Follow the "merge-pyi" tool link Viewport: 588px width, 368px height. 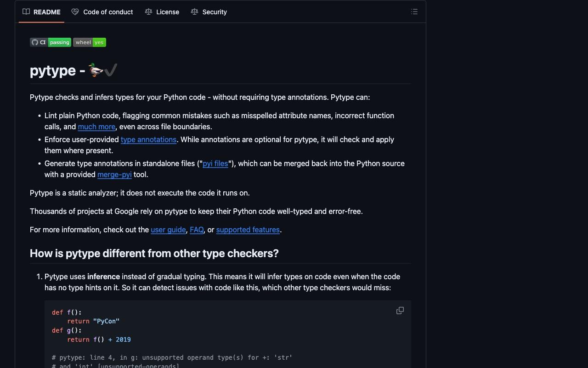tap(114, 175)
